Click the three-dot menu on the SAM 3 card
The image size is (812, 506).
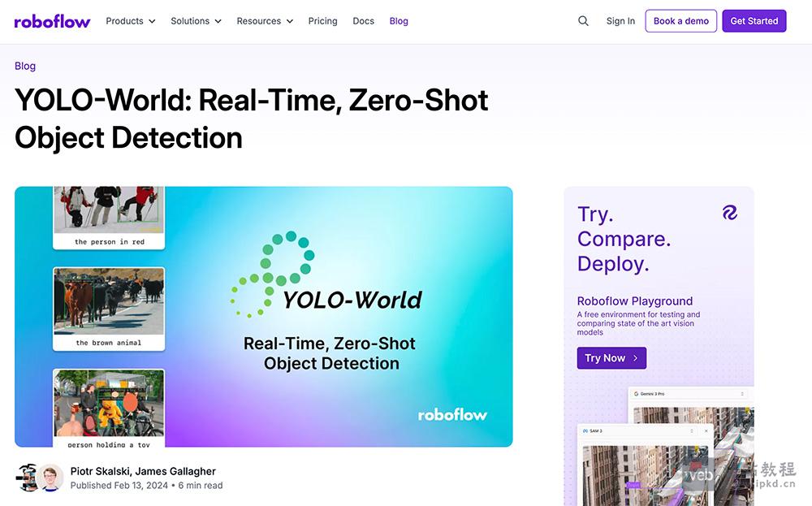pyautogui.click(x=692, y=431)
